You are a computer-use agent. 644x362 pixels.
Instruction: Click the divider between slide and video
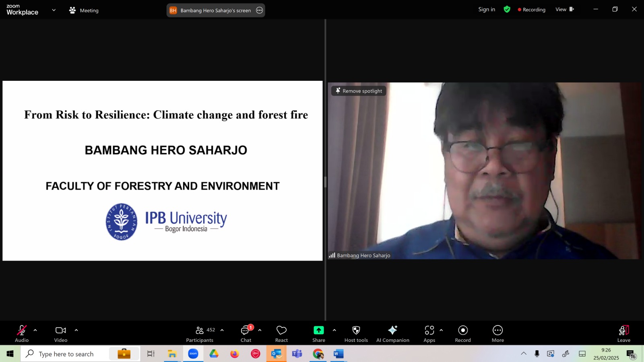click(325, 182)
